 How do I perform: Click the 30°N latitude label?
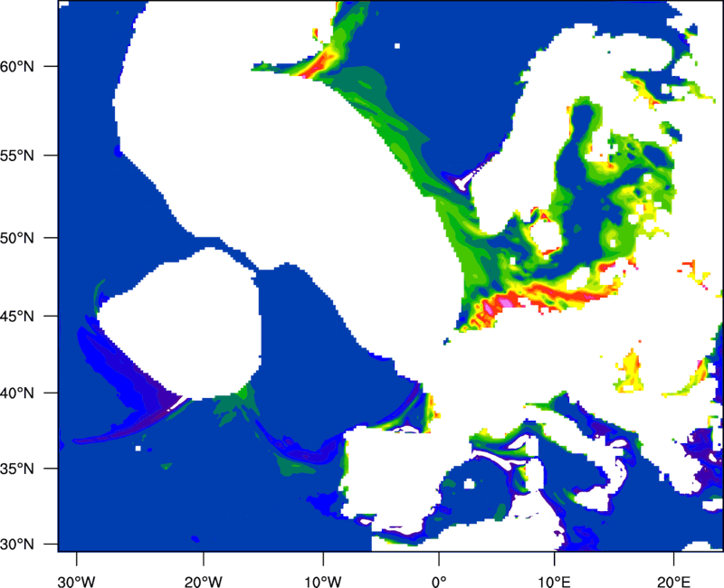17,545
